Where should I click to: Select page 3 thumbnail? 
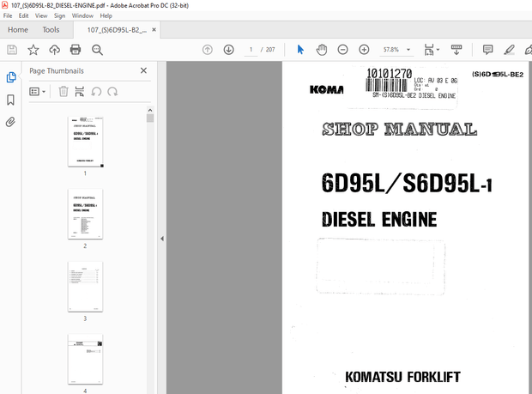(85, 287)
